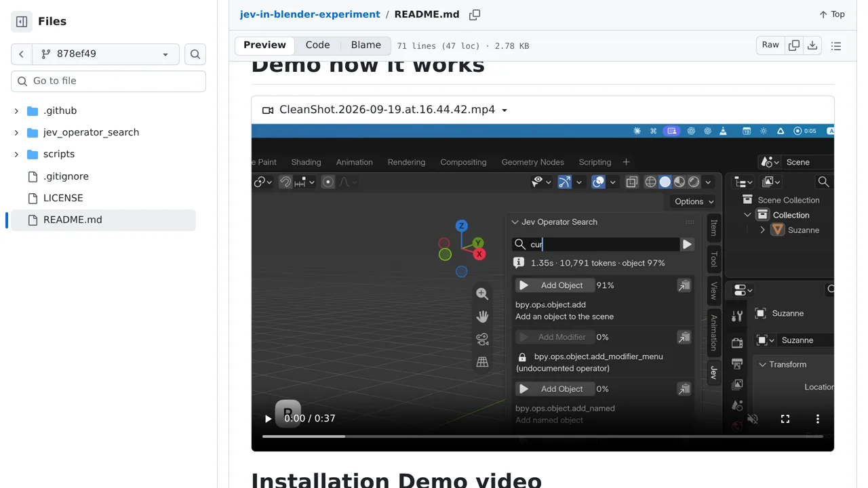
Task: Click the Jev search text field
Action: coord(596,244)
